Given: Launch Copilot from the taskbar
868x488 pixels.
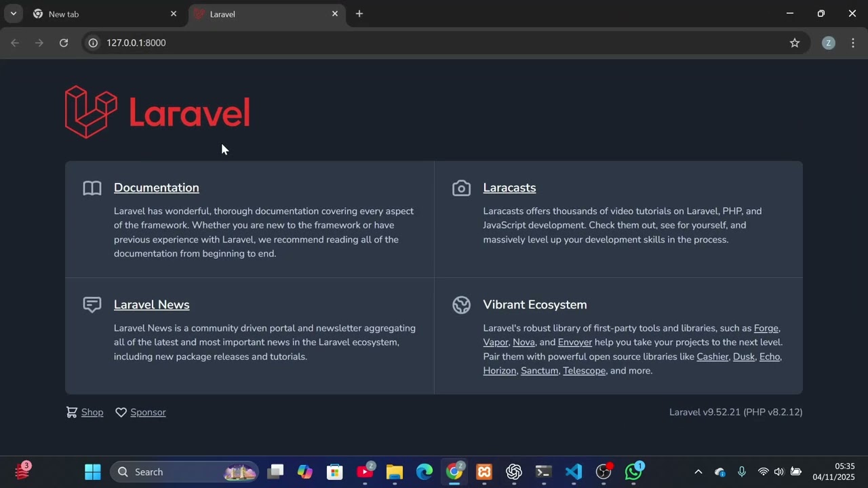Looking at the screenshot, I should (x=305, y=472).
